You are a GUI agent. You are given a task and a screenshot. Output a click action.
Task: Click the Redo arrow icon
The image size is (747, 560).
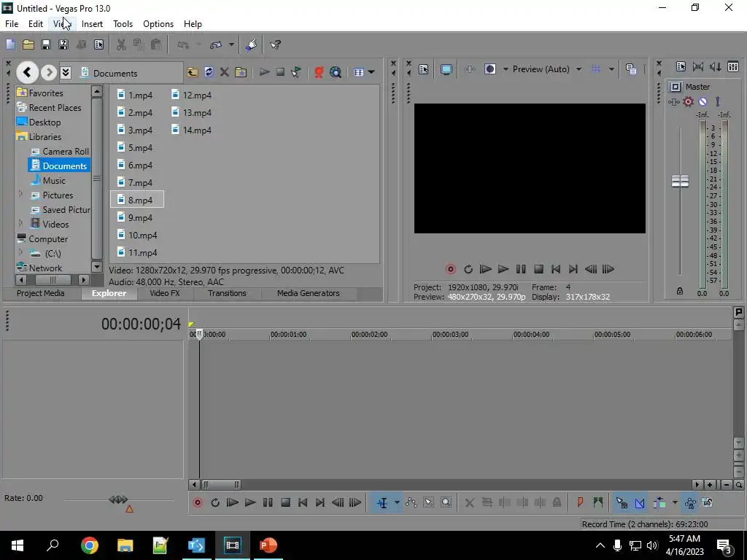[x=215, y=44]
